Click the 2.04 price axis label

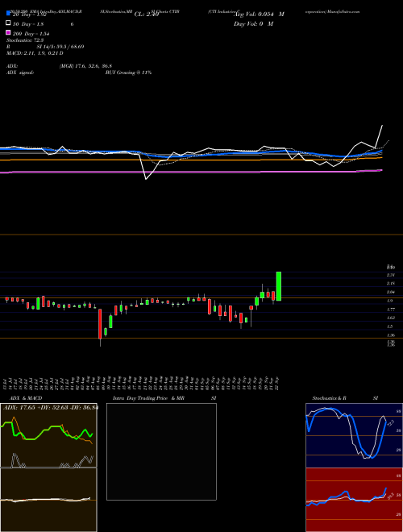pyautogui.click(x=391, y=292)
